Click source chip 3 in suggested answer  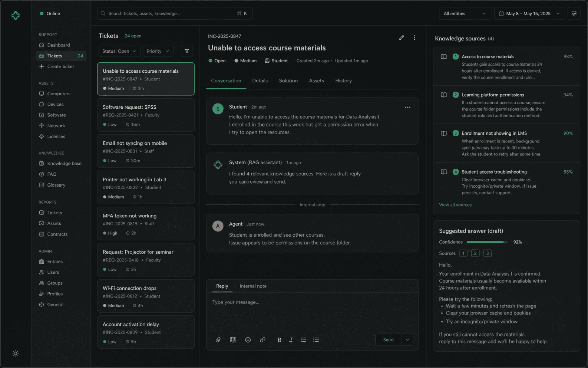click(x=488, y=253)
